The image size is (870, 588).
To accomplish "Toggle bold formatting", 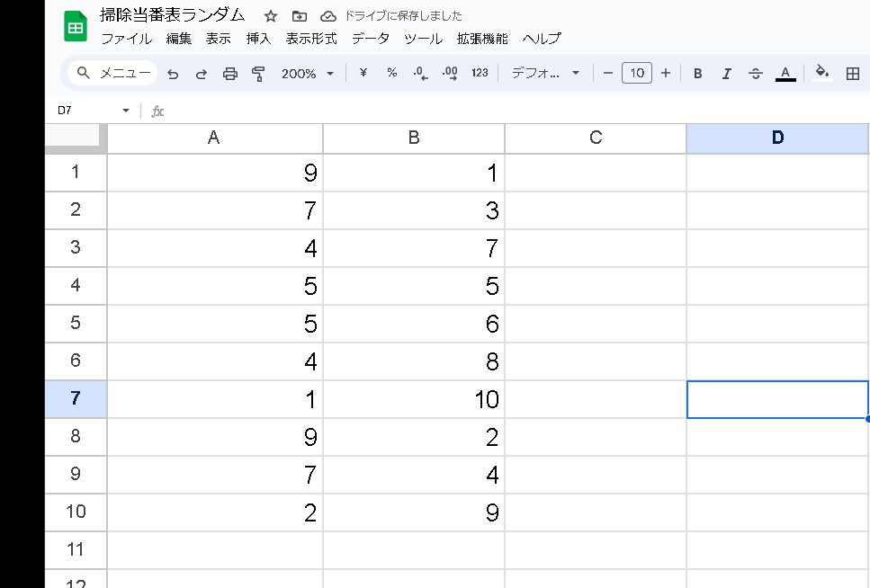I will (697, 74).
